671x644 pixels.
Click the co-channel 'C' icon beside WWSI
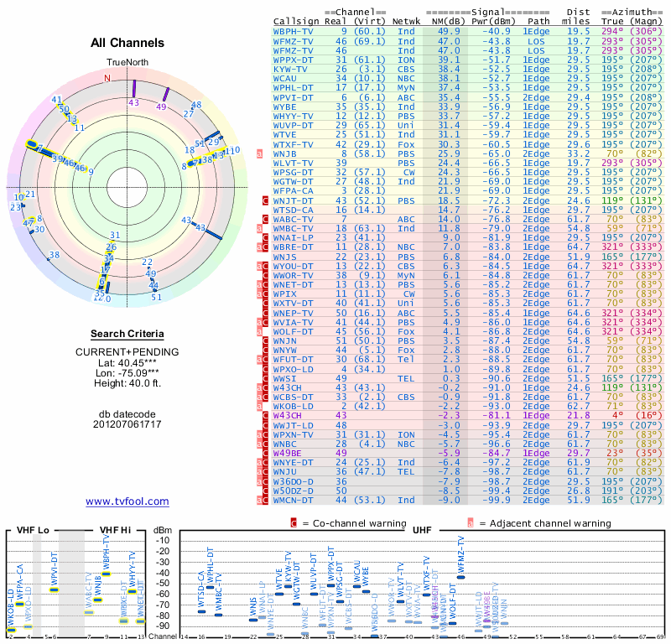click(x=265, y=379)
